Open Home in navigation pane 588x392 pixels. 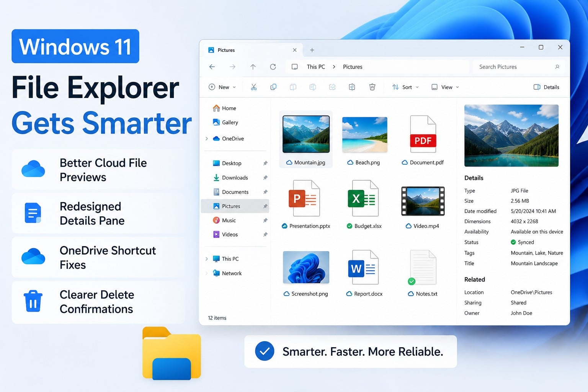tap(224, 108)
